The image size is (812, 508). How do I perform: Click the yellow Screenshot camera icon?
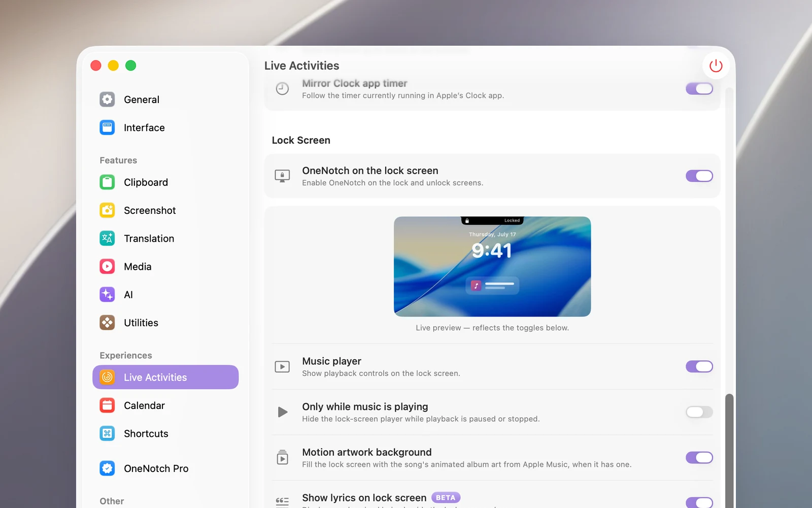click(x=107, y=210)
